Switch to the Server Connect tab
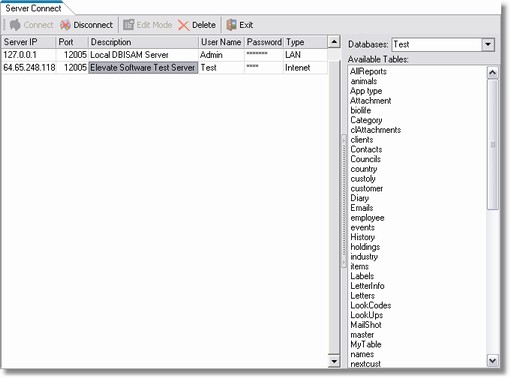Screen dimensions: 510x378 pyautogui.click(x=33, y=8)
